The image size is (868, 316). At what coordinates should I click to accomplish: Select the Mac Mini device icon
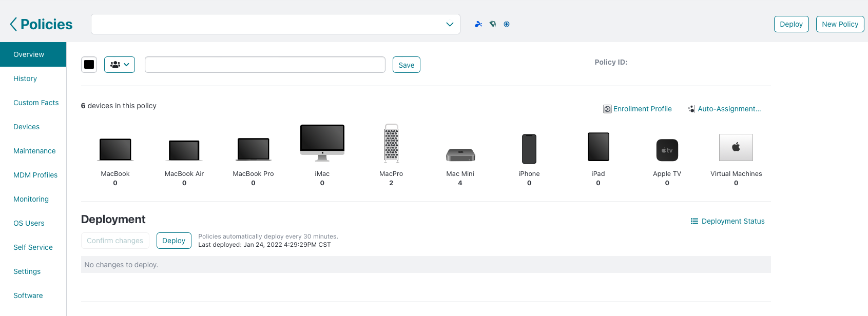460,154
